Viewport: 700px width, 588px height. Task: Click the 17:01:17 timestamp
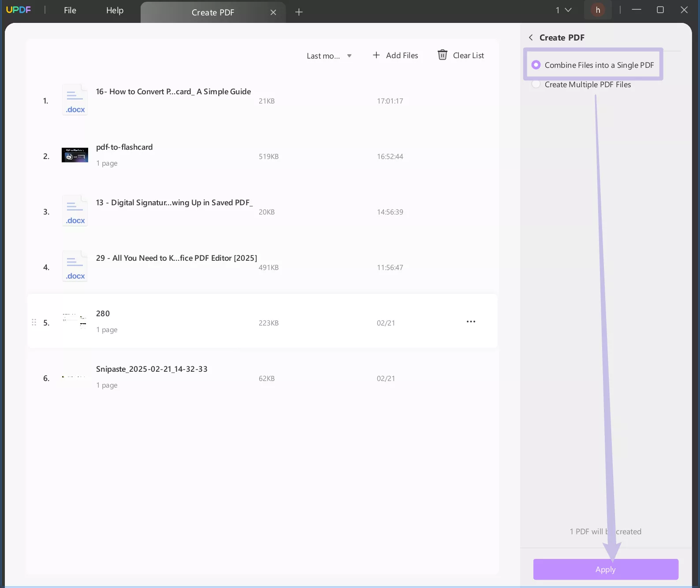pos(390,101)
